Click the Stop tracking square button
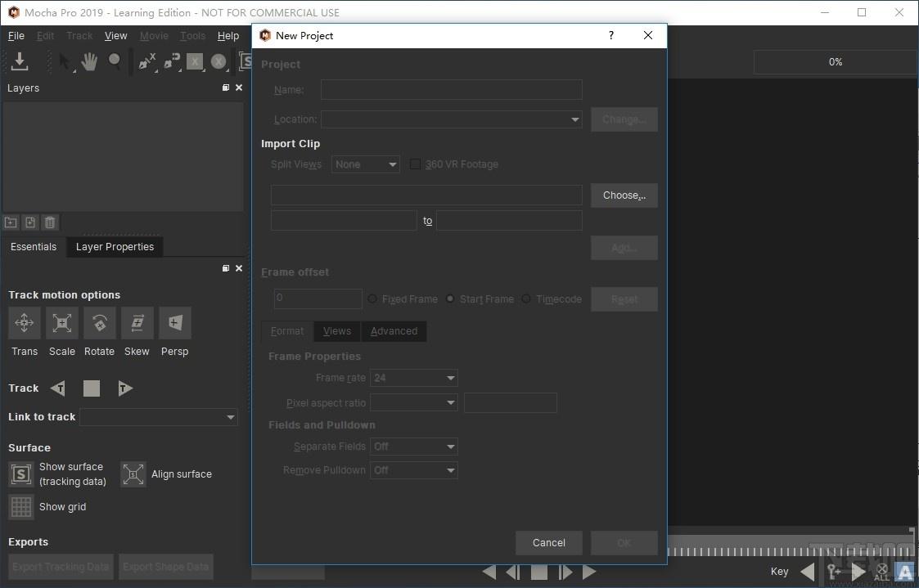Viewport: 919px width, 588px height. (x=92, y=388)
